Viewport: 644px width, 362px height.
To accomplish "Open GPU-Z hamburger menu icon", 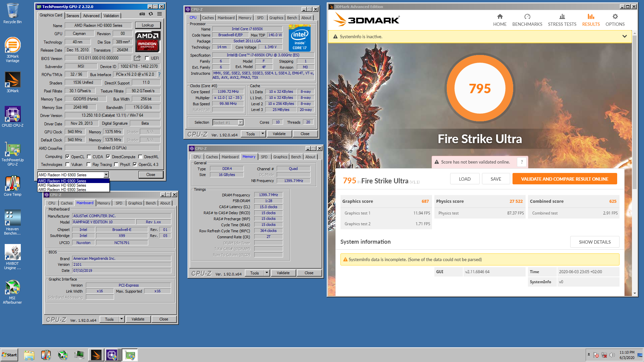I will pos(160,14).
